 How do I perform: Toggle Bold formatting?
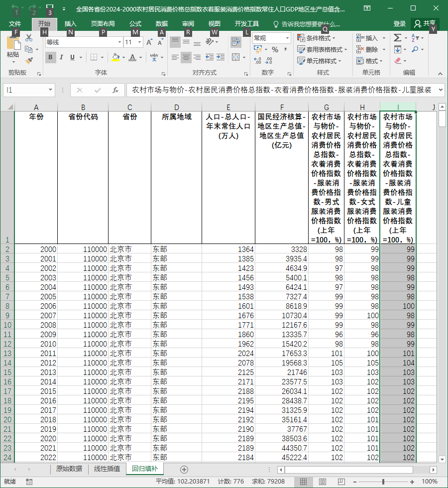click(x=50, y=57)
